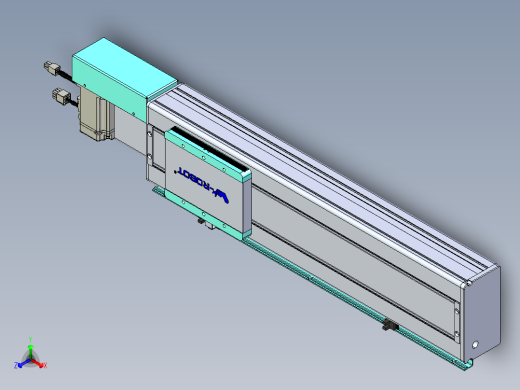Image resolution: width=520 pixels, height=390 pixels.
Task: Select the dark slot atop the slider carriage
Action: [209, 148]
